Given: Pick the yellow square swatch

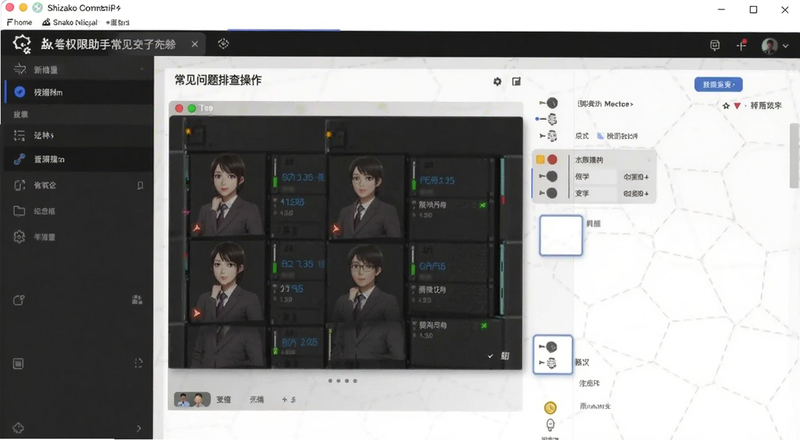Looking at the screenshot, I should point(540,159).
